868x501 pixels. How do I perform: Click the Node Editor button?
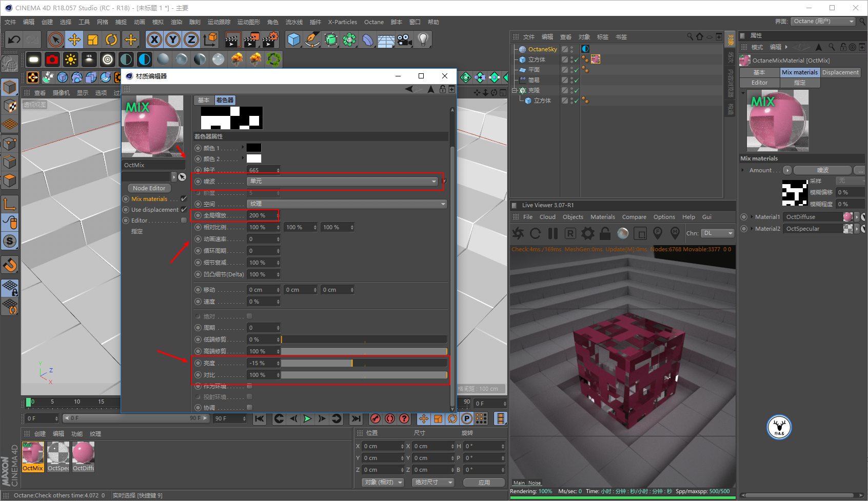(x=149, y=188)
